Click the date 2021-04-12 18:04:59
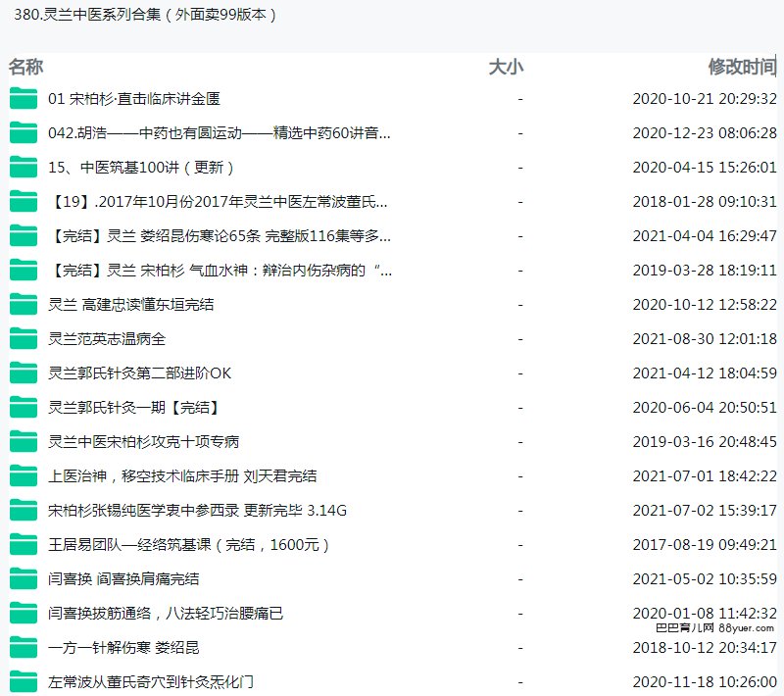784x696 pixels. tap(705, 373)
